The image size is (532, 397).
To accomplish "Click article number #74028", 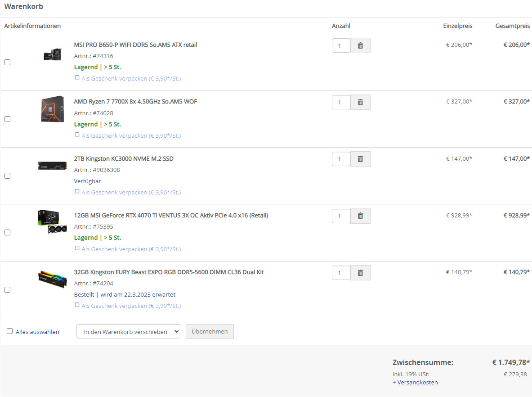I will tap(103, 113).
